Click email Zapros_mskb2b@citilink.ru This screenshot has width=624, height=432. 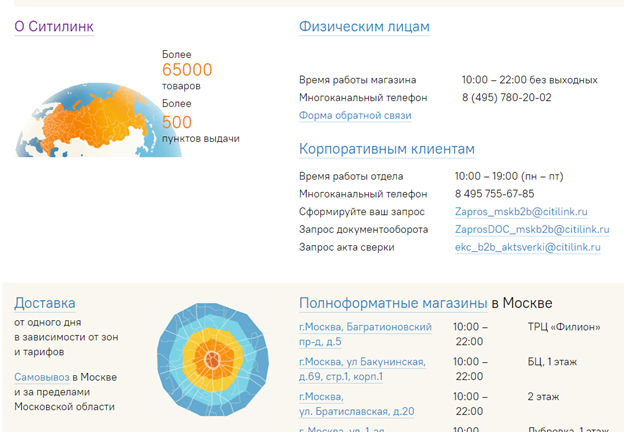click(x=521, y=212)
